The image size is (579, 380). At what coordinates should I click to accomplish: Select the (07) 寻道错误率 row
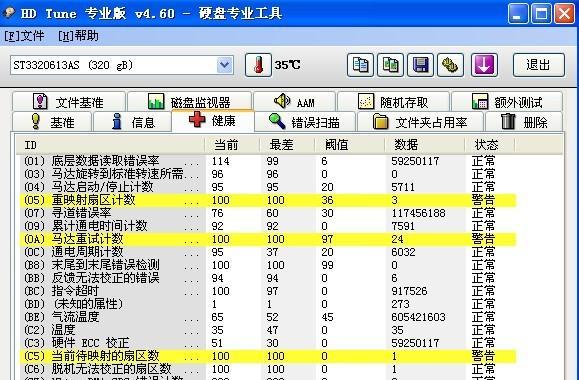pos(268,213)
